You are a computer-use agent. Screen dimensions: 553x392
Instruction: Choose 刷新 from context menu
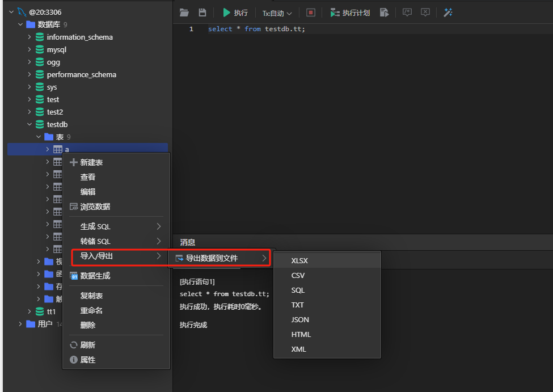116,345
